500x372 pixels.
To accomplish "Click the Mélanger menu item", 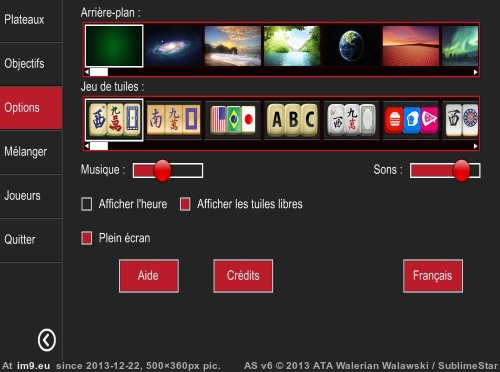I will 31,152.
